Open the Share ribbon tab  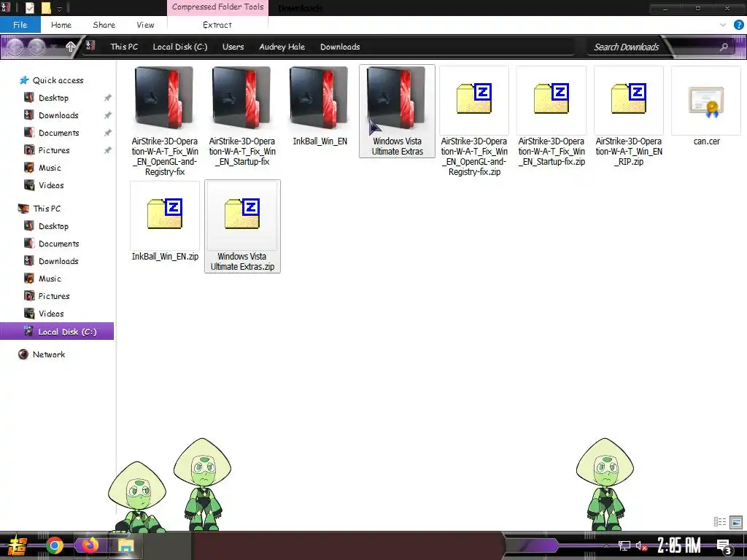pos(104,25)
